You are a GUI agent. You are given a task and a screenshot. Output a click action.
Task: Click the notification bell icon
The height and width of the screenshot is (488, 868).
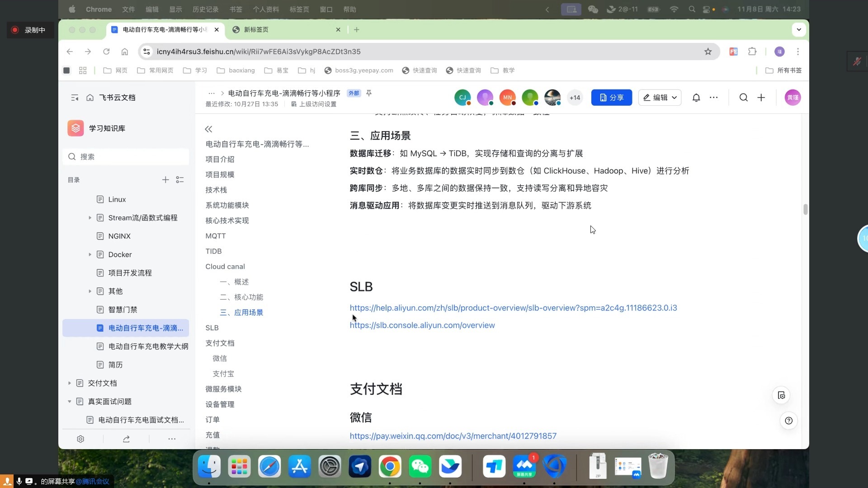(696, 98)
